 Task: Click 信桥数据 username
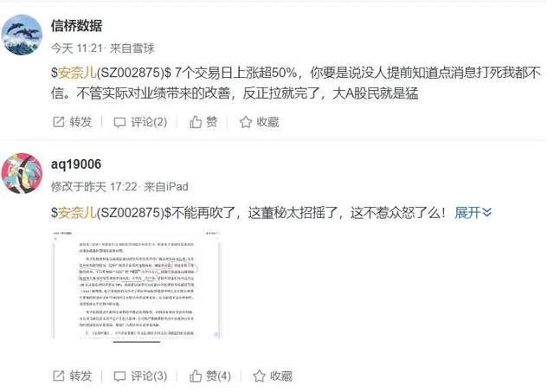[76, 26]
